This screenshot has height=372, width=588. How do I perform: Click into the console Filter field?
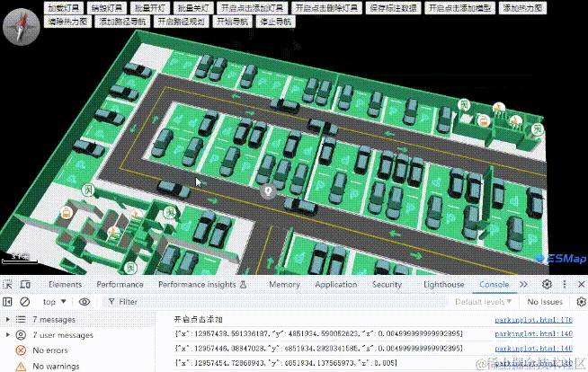(276, 302)
